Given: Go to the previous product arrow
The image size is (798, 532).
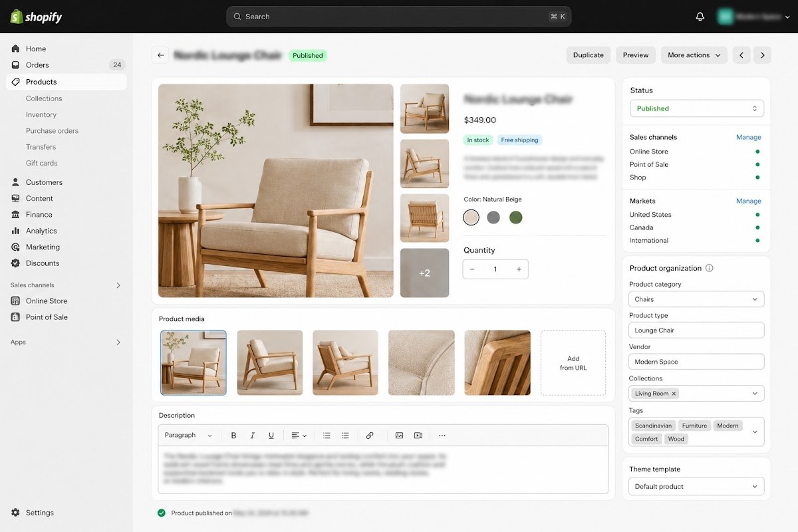Looking at the screenshot, I should tap(741, 55).
